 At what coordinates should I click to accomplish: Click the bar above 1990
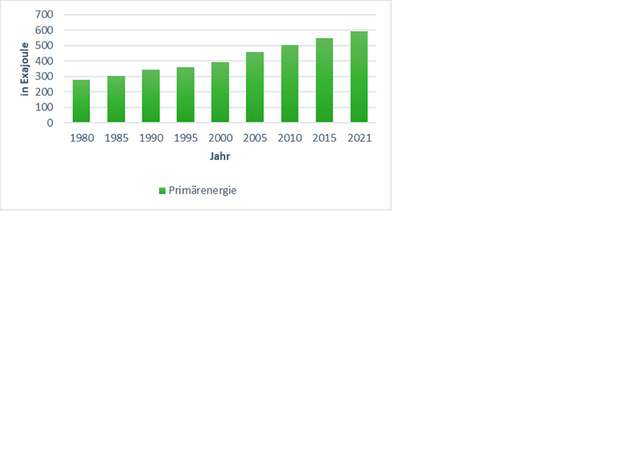coord(151,96)
